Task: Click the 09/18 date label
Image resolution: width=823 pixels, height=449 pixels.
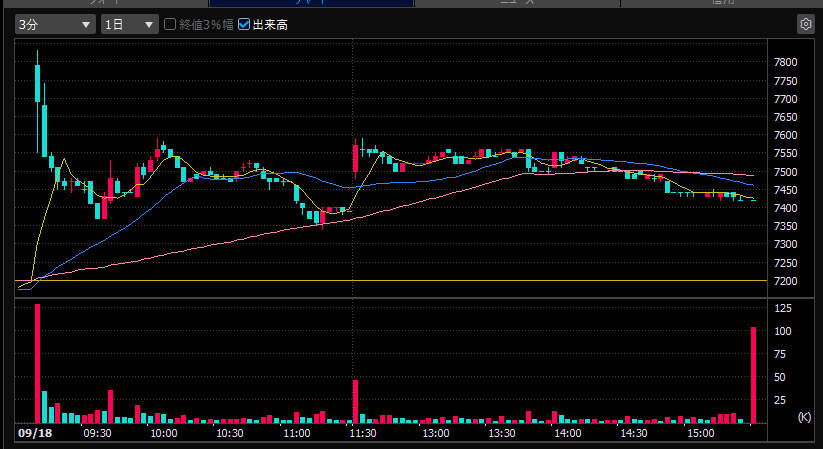Action: point(35,433)
